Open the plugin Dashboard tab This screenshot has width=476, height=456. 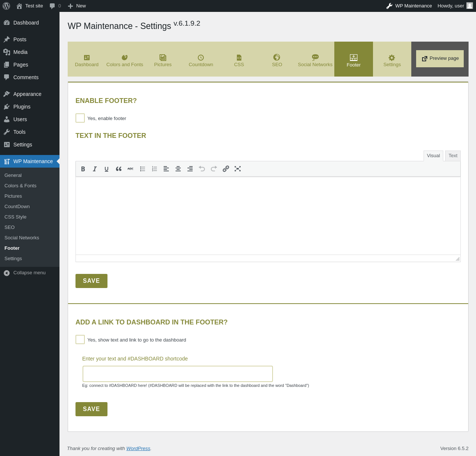pyautogui.click(x=87, y=59)
